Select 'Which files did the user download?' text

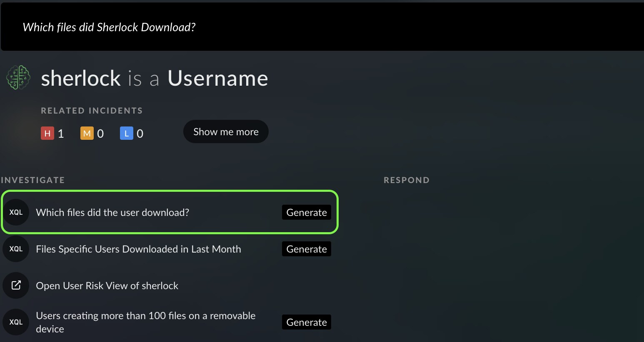tap(112, 212)
